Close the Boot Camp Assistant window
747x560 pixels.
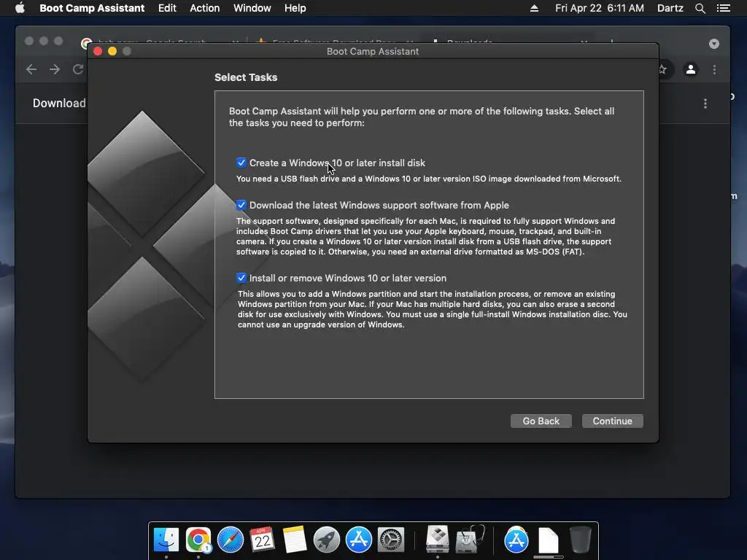tap(98, 51)
